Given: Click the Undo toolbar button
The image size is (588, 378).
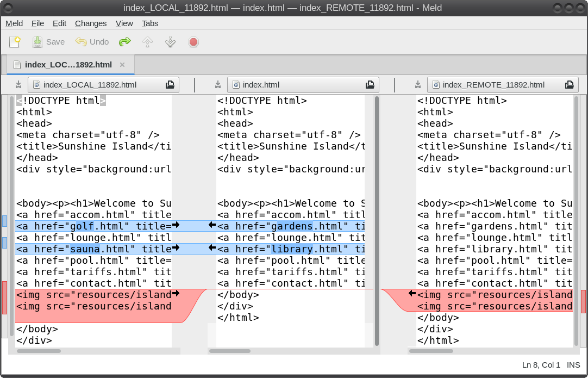Looking at the screenshot, I should point(92,42).
